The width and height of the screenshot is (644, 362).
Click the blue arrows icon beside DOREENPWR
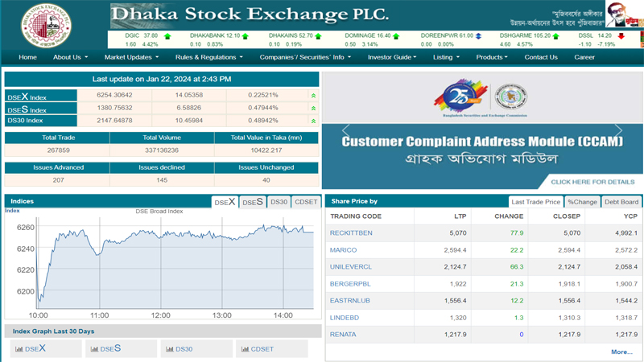tap(479, 36)
